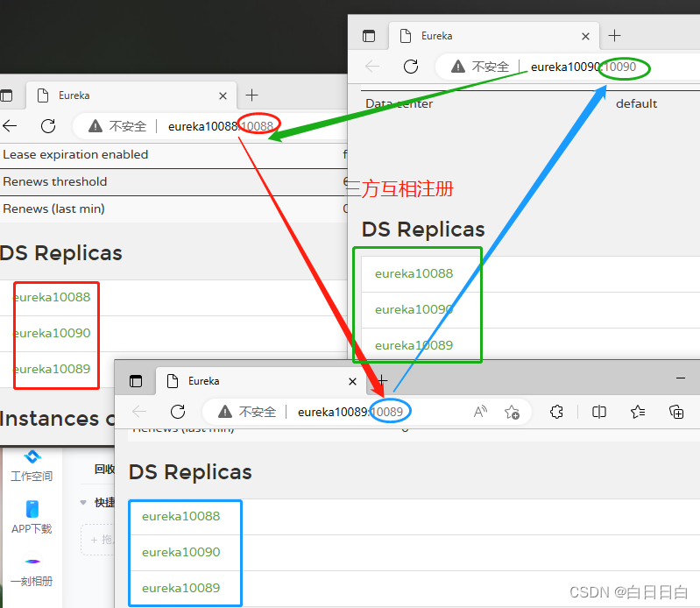Open a new tab in eureka10088 window
This screenshot has height=608, width=700.
251,95
